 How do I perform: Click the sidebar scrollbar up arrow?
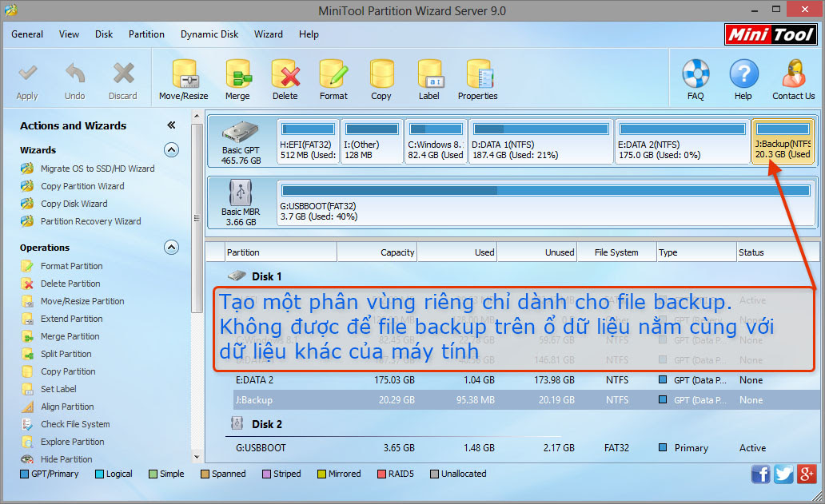tap(197, 116)
